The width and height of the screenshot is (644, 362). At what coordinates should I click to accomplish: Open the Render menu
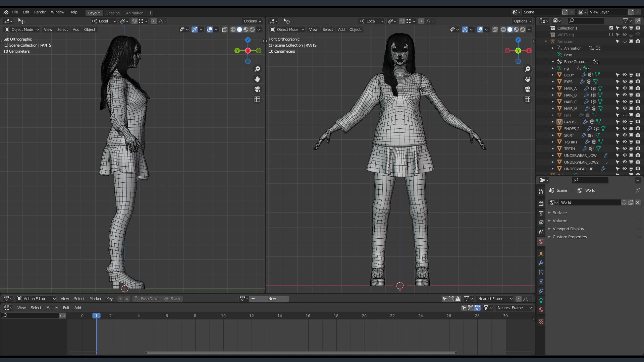[40, 12]
